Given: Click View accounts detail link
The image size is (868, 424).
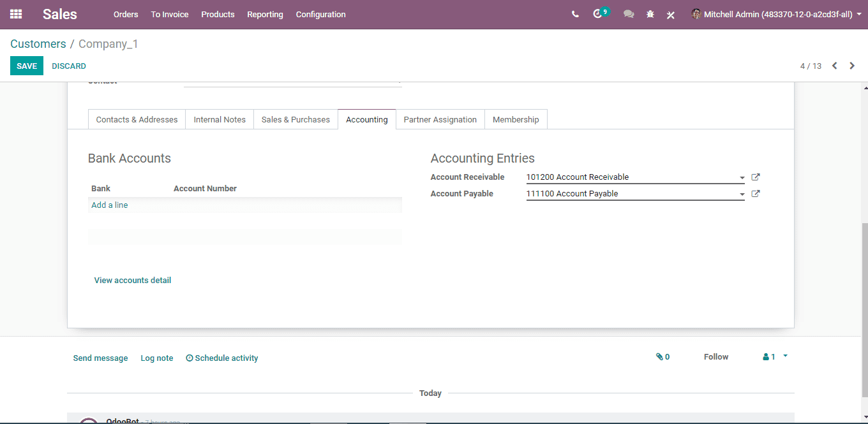Looking at the screenshot, I should [x=133, y=280].
